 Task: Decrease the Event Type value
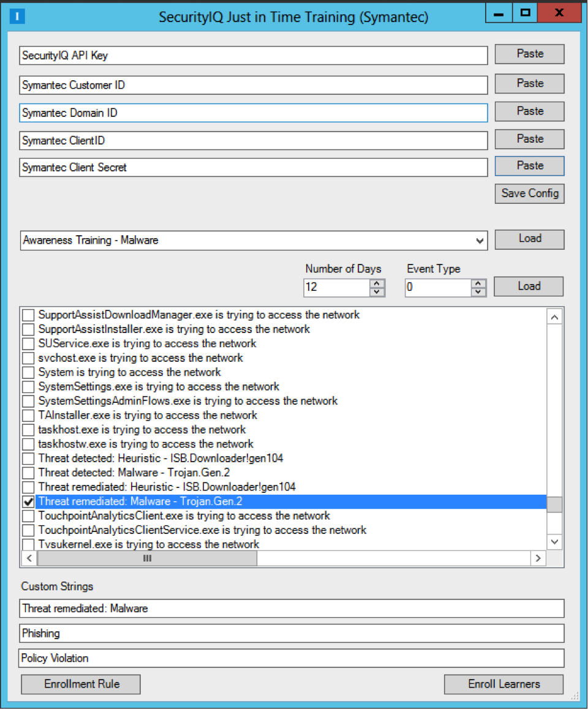point(479,291)
